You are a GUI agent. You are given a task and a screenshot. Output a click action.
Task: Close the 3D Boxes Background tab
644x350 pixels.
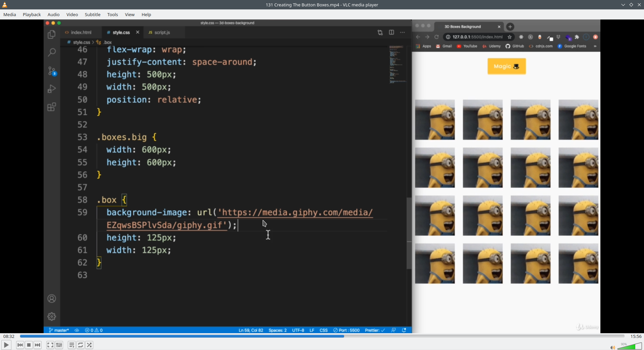(499, 27)
